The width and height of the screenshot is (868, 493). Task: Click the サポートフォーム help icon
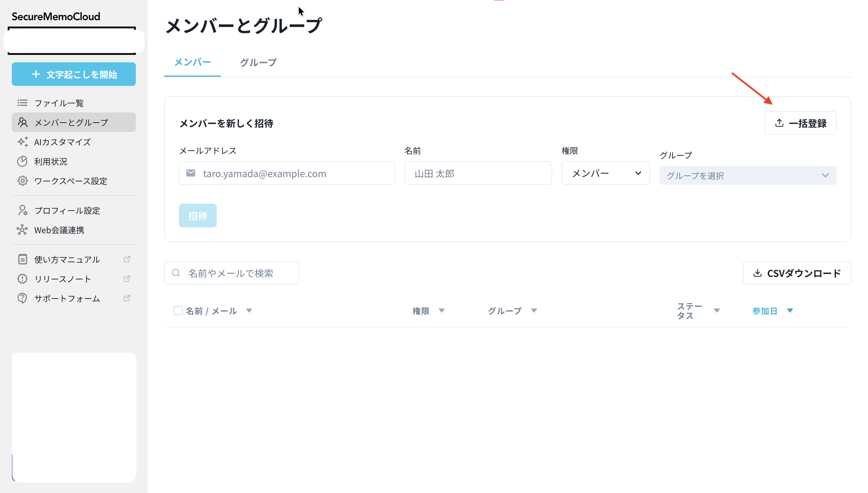click(x=22, y=298)
